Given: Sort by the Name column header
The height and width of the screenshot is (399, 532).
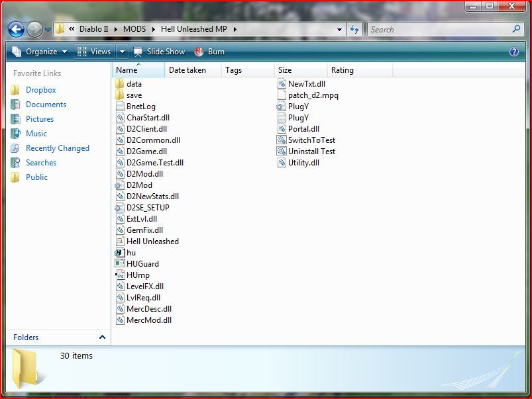Looking at the screenshot, I should pyautogui.click(x=138, y=70).
